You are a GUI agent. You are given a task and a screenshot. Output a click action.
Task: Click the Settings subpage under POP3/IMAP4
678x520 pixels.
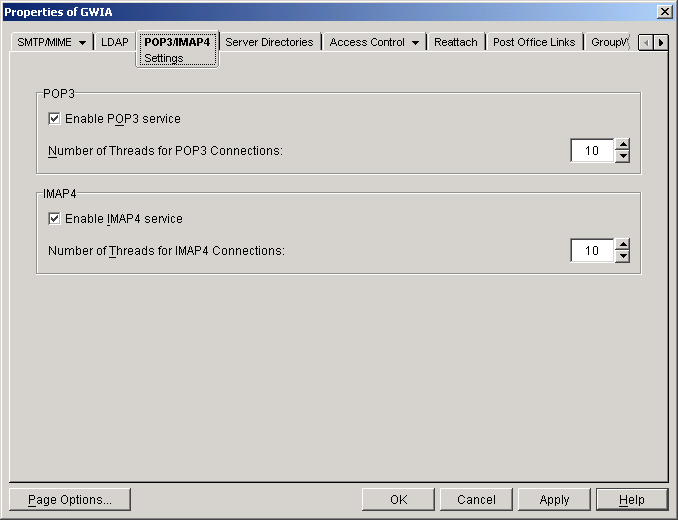click(163, 58)
